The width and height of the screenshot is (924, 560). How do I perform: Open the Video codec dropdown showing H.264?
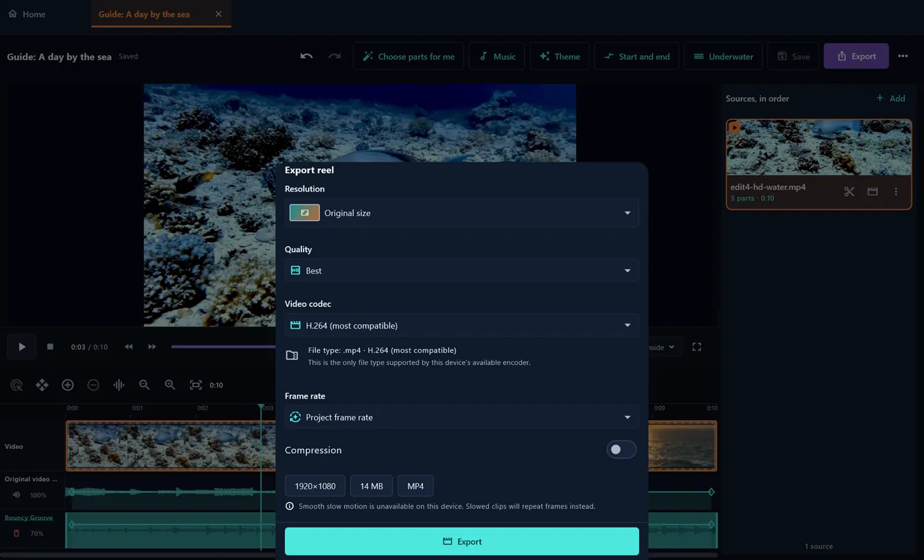coord(461,325)
